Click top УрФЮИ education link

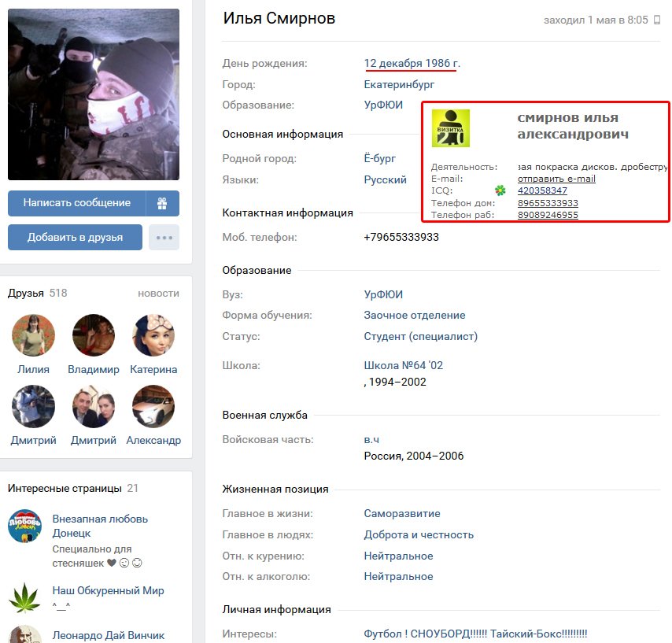383,105
